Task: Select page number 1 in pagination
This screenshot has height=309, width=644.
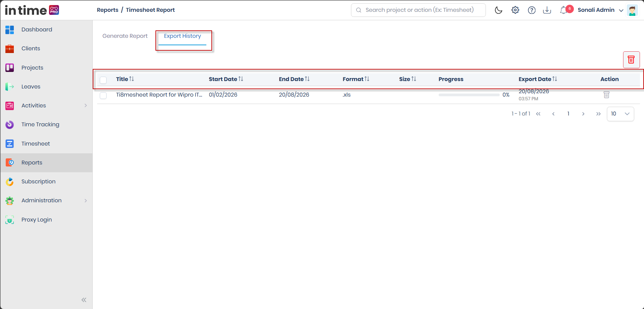Action: (x=568, y=114)
